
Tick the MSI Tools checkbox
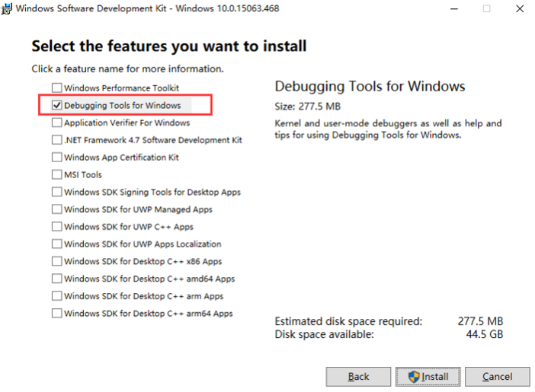(x=57, y=175)
